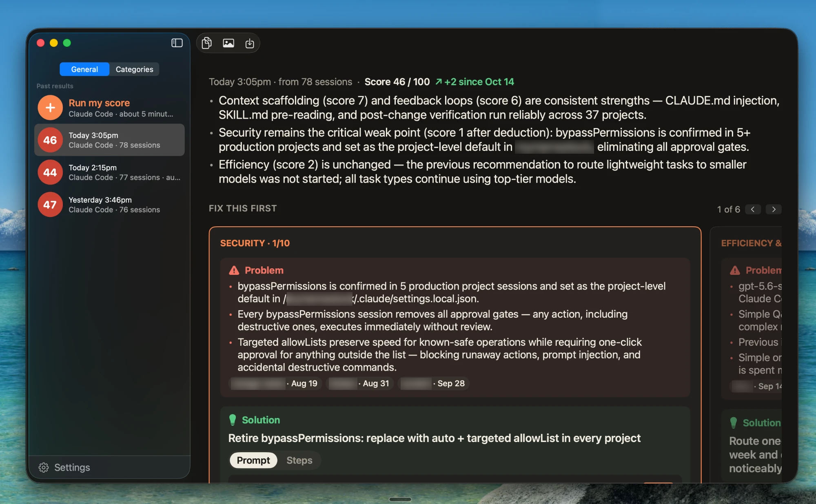Viewport: 816px width, 504px height.
Task: Click the 1 of 6 page counter
Action: 728,209
